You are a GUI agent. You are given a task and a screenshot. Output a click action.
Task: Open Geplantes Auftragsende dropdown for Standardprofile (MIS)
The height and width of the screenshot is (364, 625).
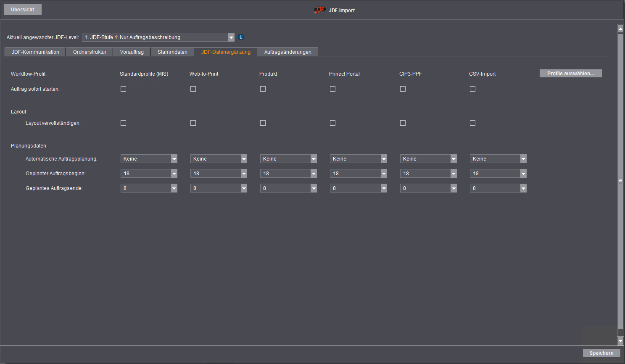click(x=149, y=188)
